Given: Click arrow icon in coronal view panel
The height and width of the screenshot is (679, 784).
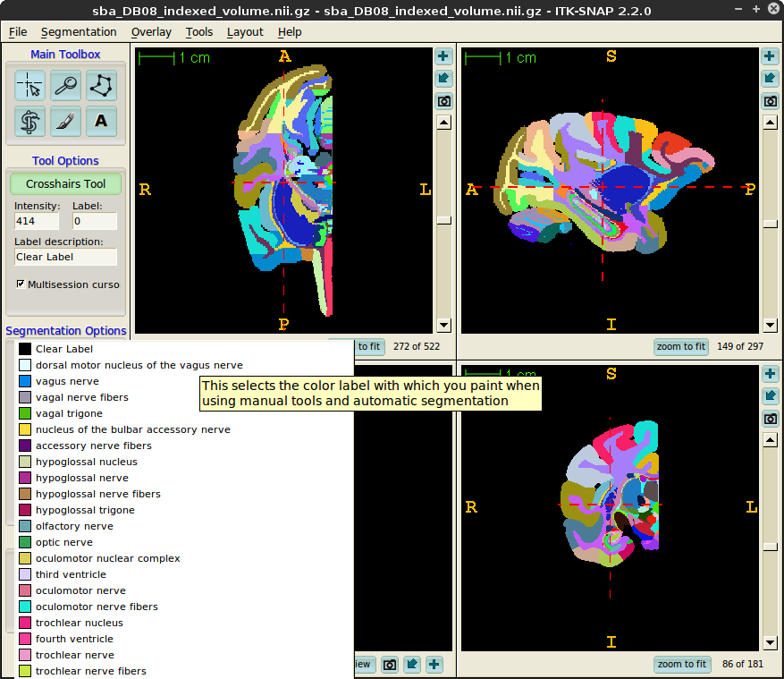Looking at the screenshot, I should [770, 395].
